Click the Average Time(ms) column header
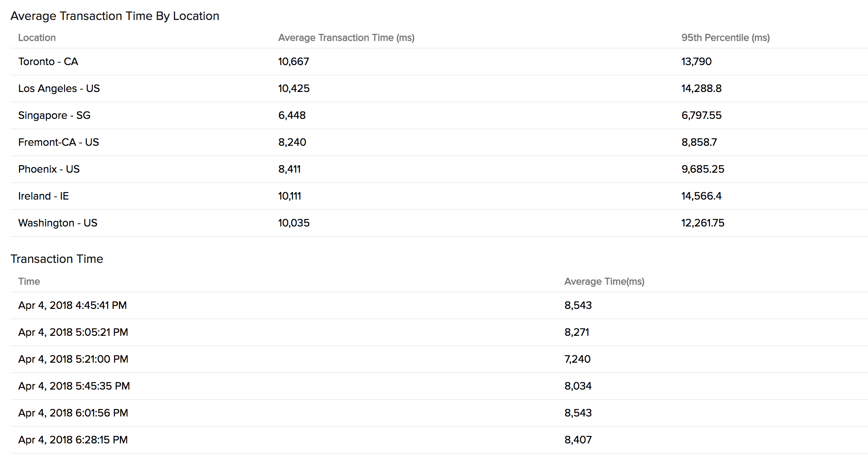 pyautogui.click(x=604, y=282)
